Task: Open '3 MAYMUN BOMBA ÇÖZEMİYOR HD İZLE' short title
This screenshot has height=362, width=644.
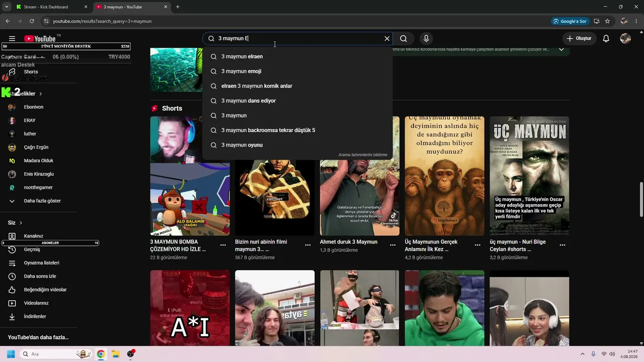Action: click(178, 245)
